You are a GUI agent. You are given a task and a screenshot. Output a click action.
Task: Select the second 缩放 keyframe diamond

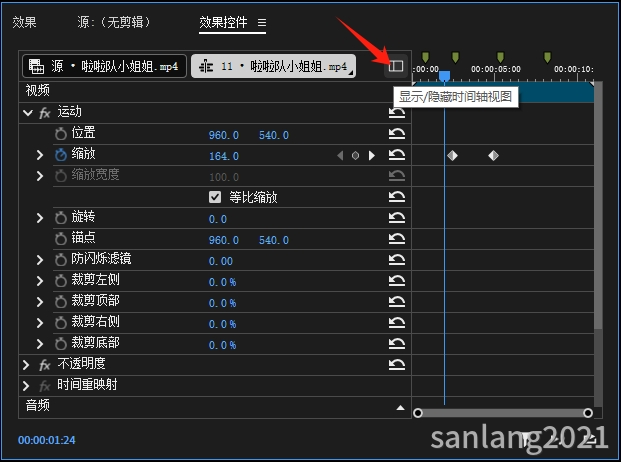tap(493, 156)
